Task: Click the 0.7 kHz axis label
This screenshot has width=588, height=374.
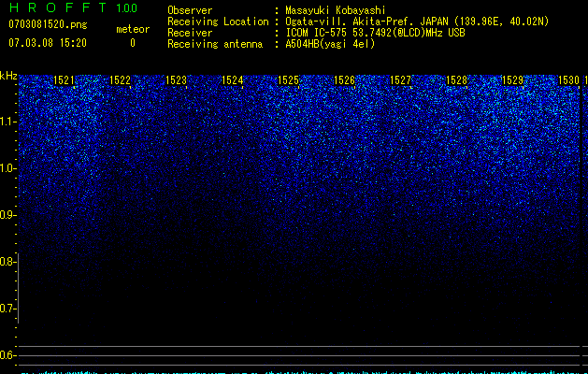Action: coord(7,309)
